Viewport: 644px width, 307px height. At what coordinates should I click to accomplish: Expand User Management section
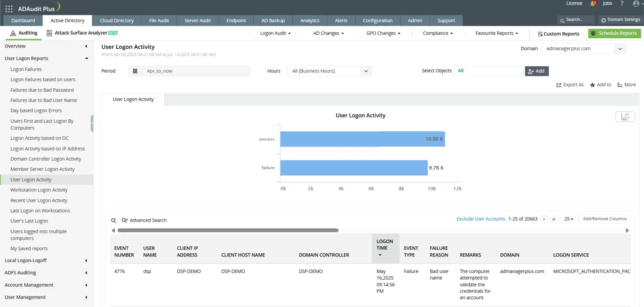(86, 297)
